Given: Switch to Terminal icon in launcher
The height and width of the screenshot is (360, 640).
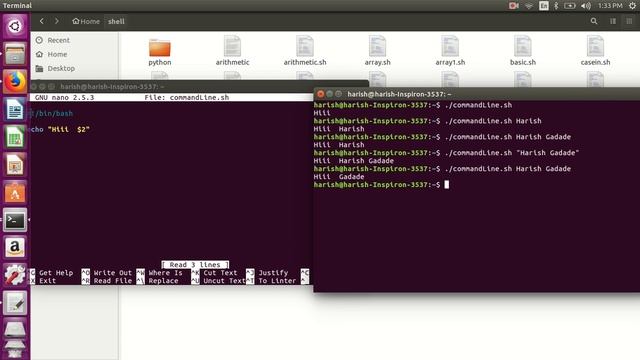Looking at the screenshot, I should coord(15,220).
